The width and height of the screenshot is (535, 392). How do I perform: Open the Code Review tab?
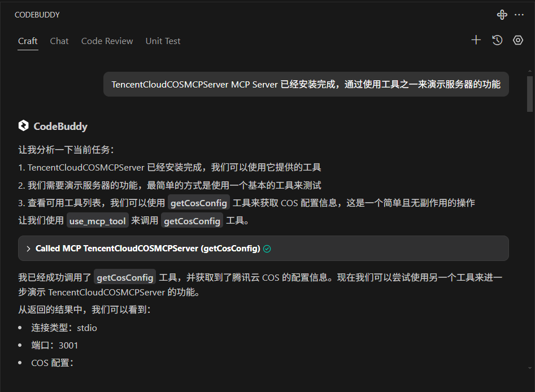107,41
